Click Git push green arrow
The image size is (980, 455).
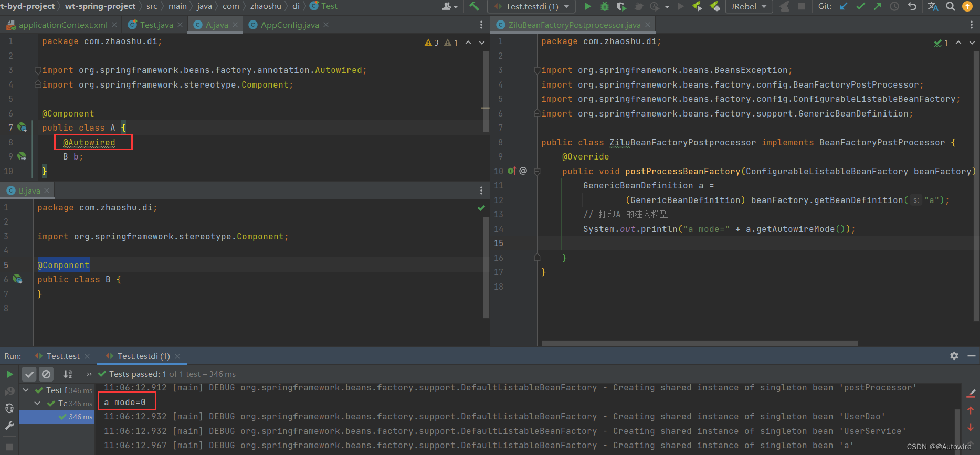877,6
